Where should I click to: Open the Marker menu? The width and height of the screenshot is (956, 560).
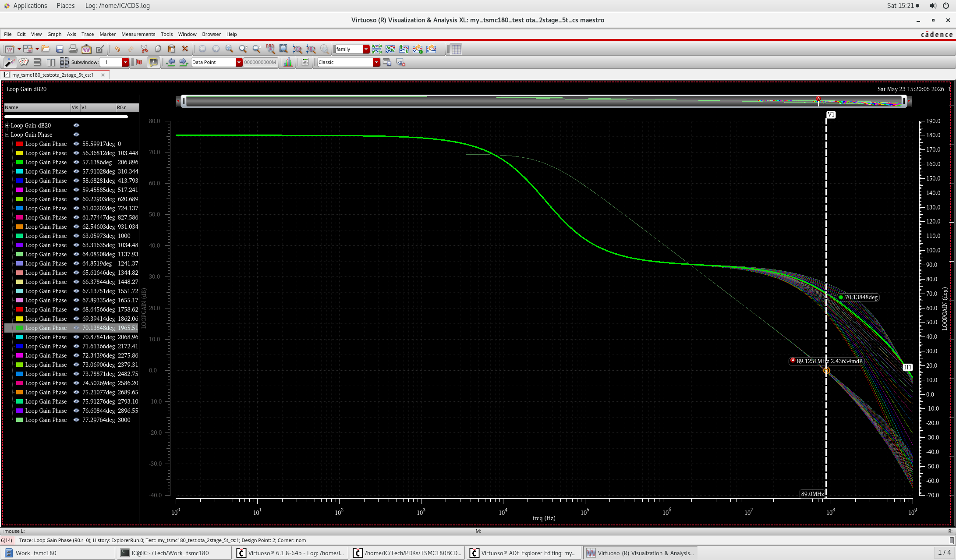(107, 34)
